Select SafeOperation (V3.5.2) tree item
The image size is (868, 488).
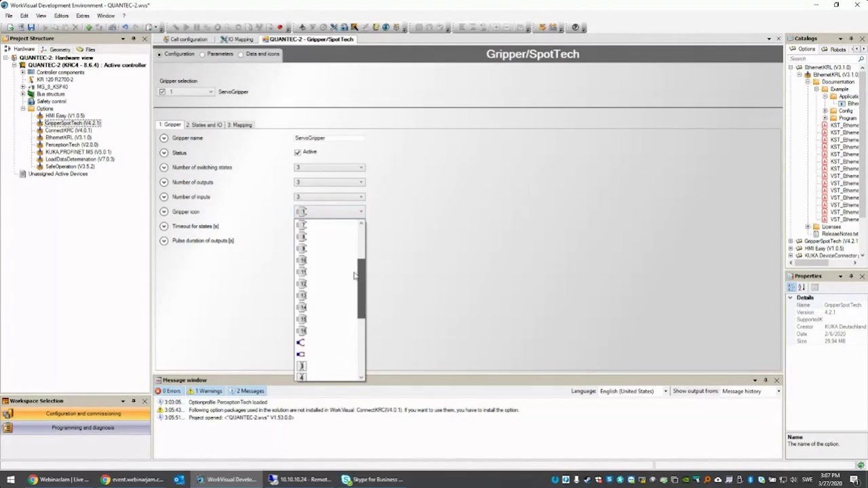click(x=70, y=167)
